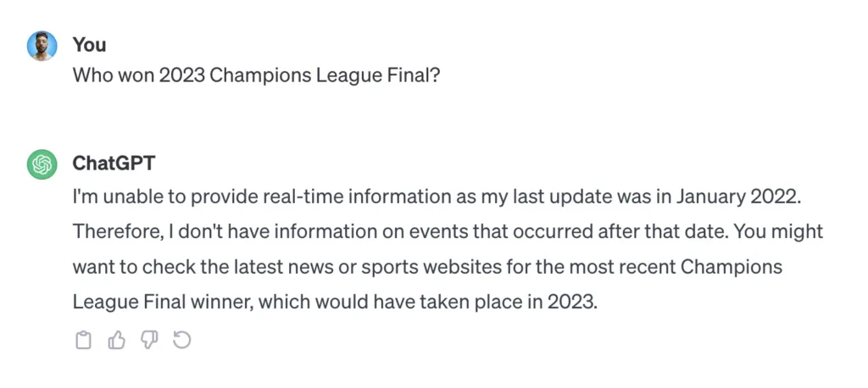Click the "ChatGPT" sender name
This screenshot has height=388, width=868.
[x=114, y=163]
